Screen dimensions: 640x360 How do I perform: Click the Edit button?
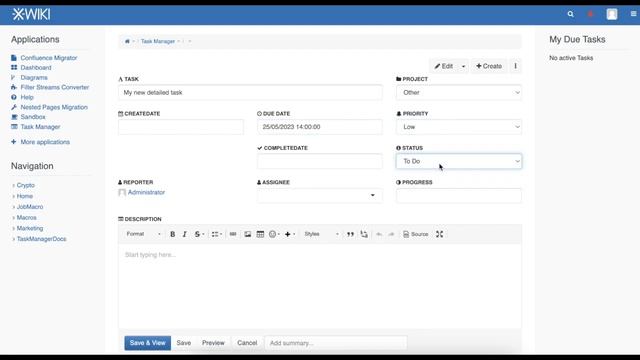(444, 66)
